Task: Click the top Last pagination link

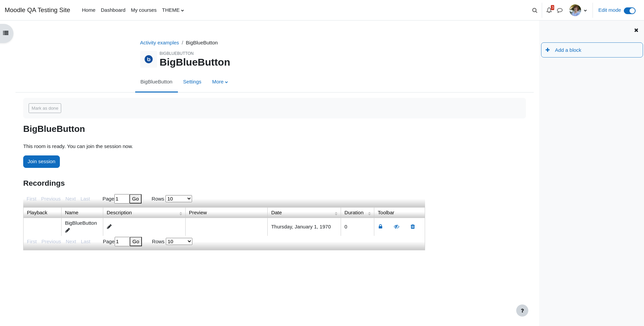Action: [85, 199]
